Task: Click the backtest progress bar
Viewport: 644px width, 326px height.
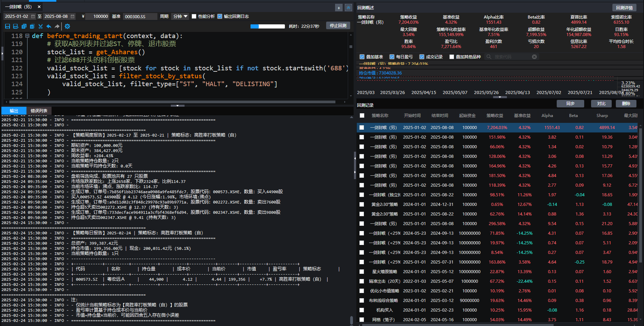Action: (x=267, y=26)
